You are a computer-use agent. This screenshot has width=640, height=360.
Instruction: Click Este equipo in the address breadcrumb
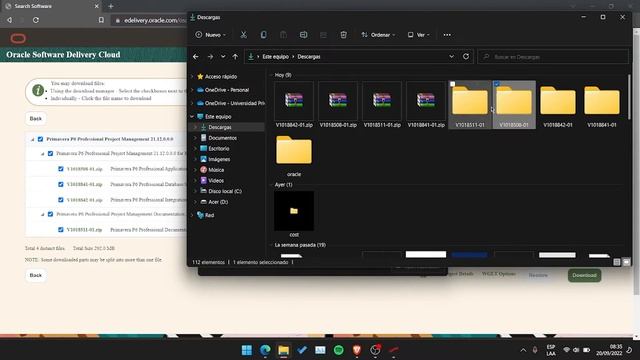coord(276,57)
